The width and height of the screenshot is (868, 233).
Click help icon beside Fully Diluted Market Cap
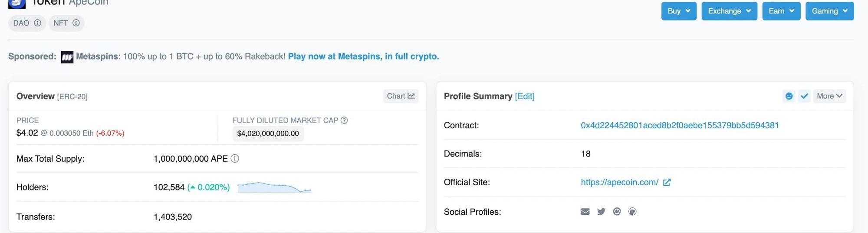click(344, 120)
